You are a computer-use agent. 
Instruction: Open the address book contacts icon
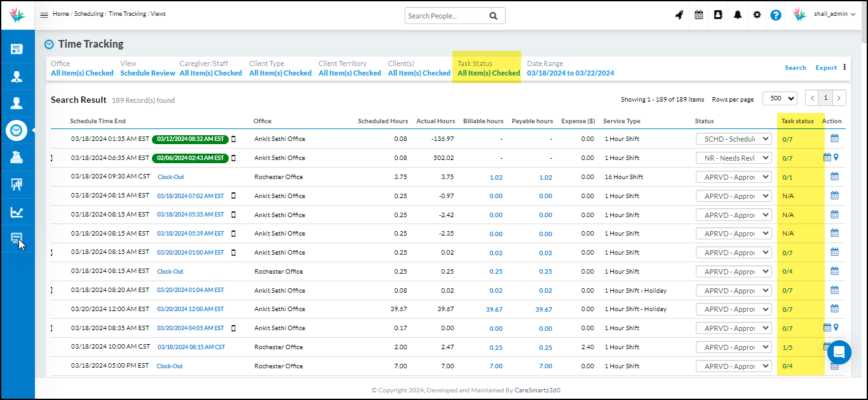click(x=718, y=15)
